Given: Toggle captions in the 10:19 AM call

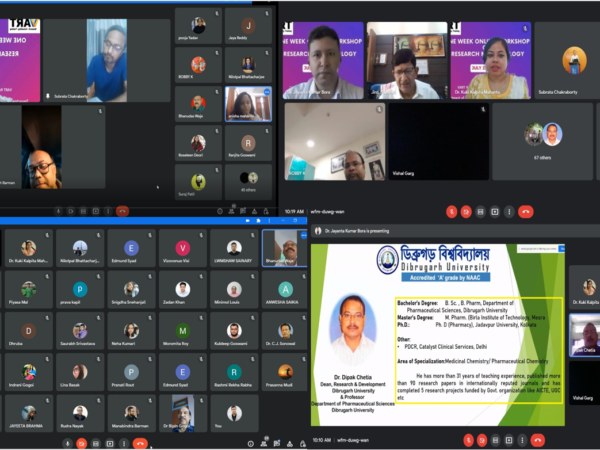Looking at the screenshot, I should click(x=480, y=212).
